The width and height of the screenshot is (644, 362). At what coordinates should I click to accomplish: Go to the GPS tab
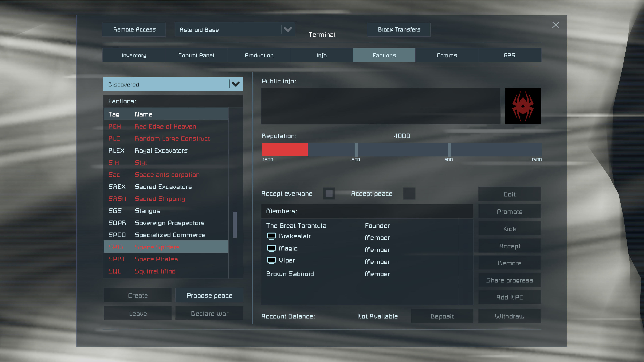509,55
